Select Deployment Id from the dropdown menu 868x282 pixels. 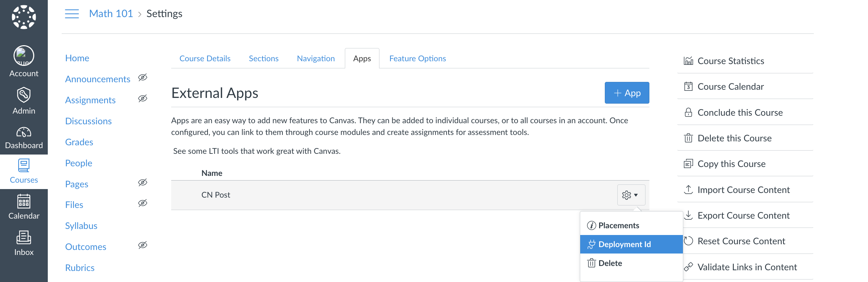(624, 244)
